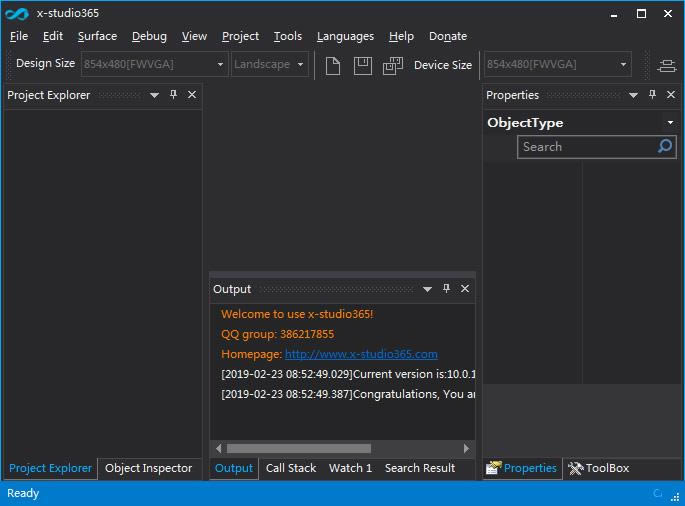Switch to the Watch 1 tab
The height and width of the screenshot is (506, 685).
(x=350, y=468)
